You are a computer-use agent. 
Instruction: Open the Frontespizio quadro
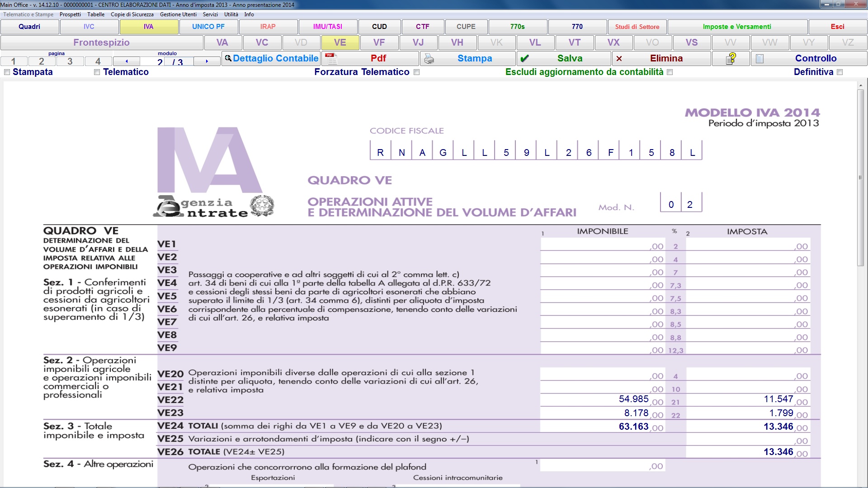tap(102, 42)
